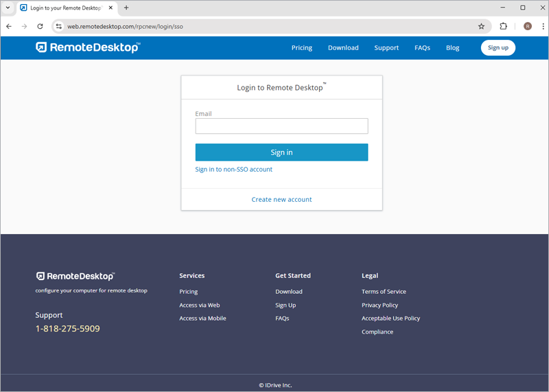Open Chrome three-dot menu
Image resolution: width=549 pixels, height=392 pixels.
(541, 27)
